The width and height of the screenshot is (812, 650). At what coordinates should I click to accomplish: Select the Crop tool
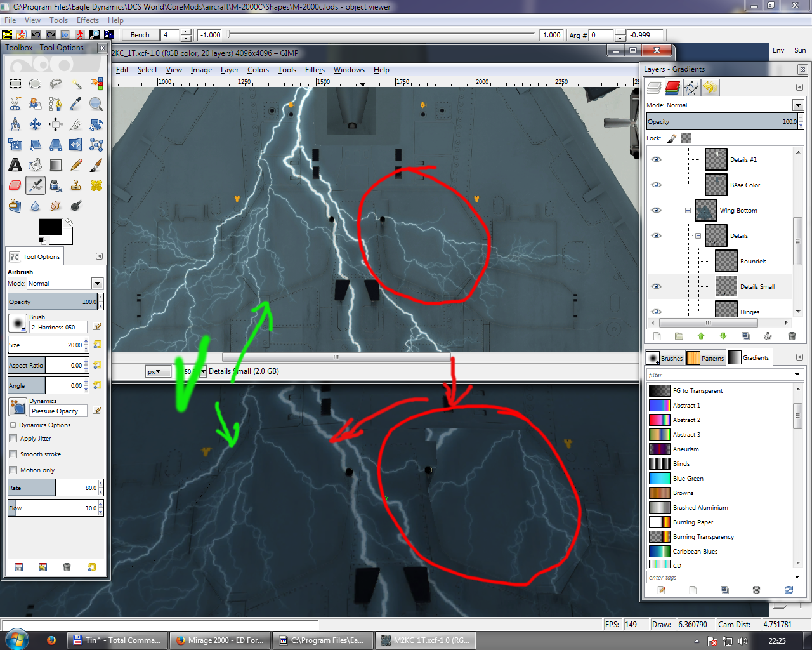(x=76, y=124)
